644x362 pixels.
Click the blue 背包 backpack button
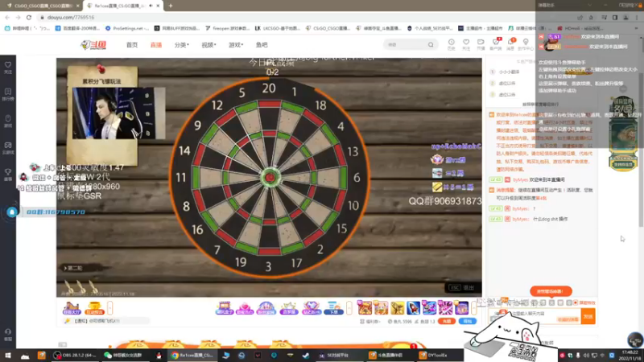click(468, 321)
